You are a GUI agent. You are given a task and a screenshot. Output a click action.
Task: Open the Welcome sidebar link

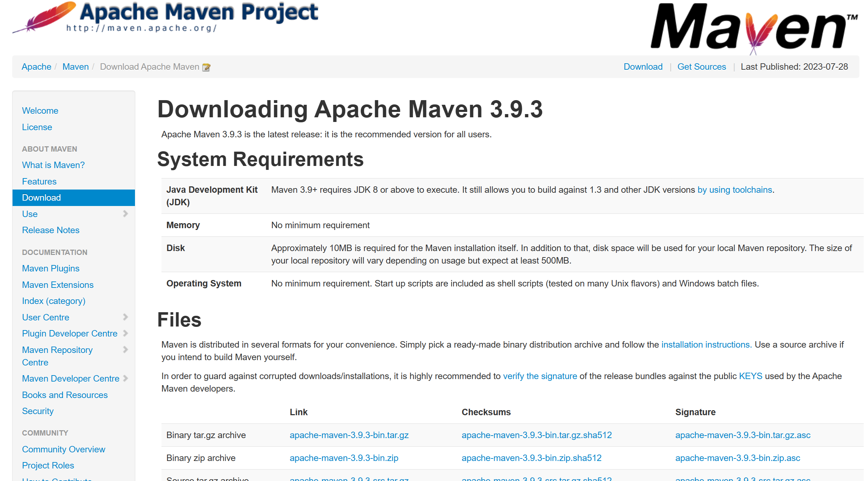point(40,111)
